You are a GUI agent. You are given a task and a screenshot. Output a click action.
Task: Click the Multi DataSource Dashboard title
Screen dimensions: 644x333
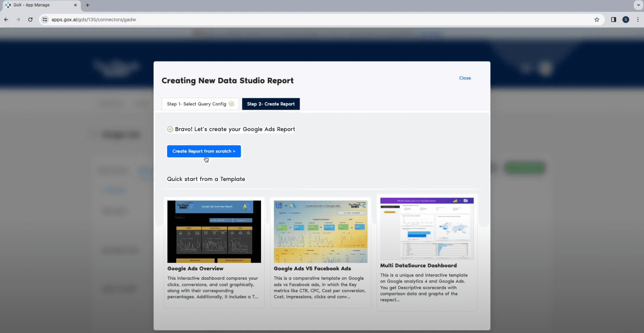[x=418, y=266]
